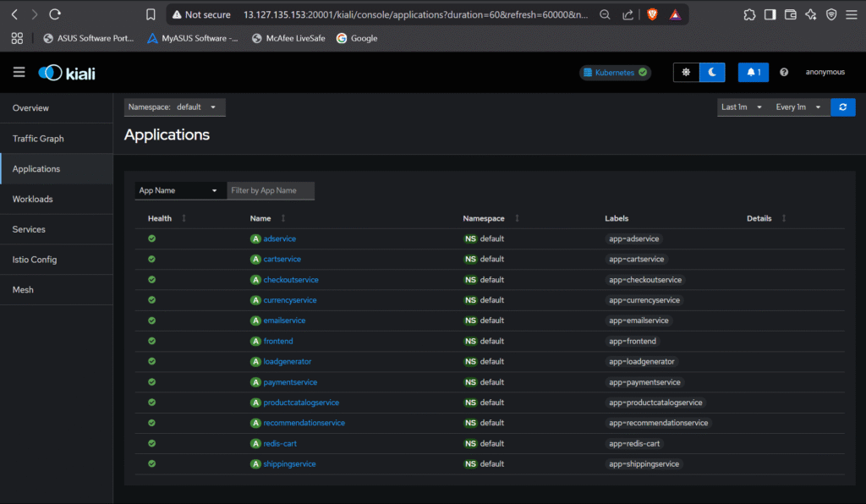Open Istio Config in sidebar
The width and height of the screenshot is (866, 504).
57,260
